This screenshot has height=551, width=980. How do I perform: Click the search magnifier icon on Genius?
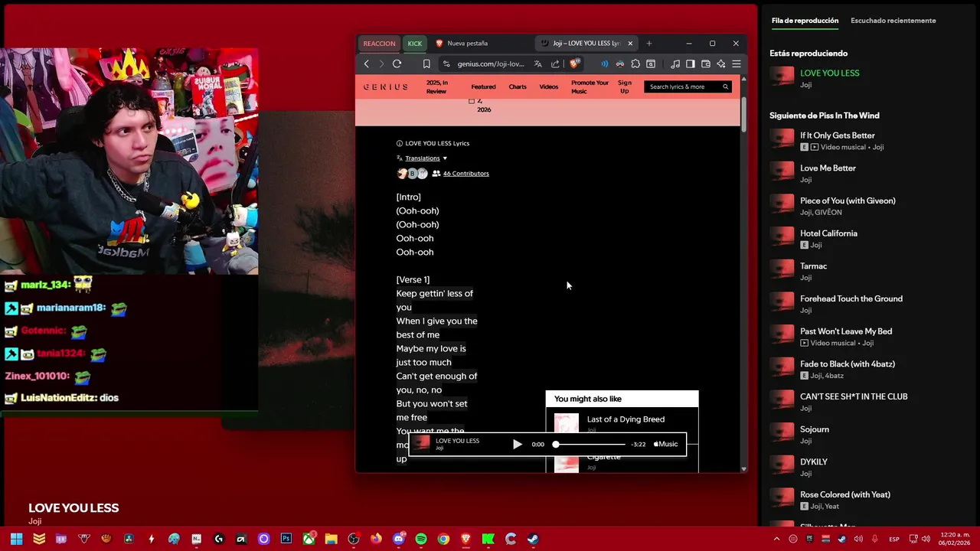click(x=726, y=87)
